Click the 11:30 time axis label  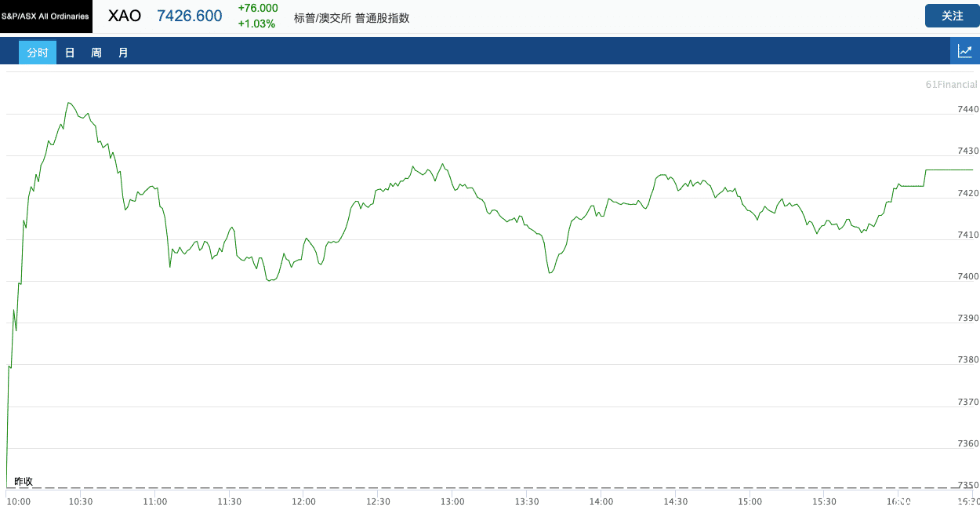[x=229, y=501]
